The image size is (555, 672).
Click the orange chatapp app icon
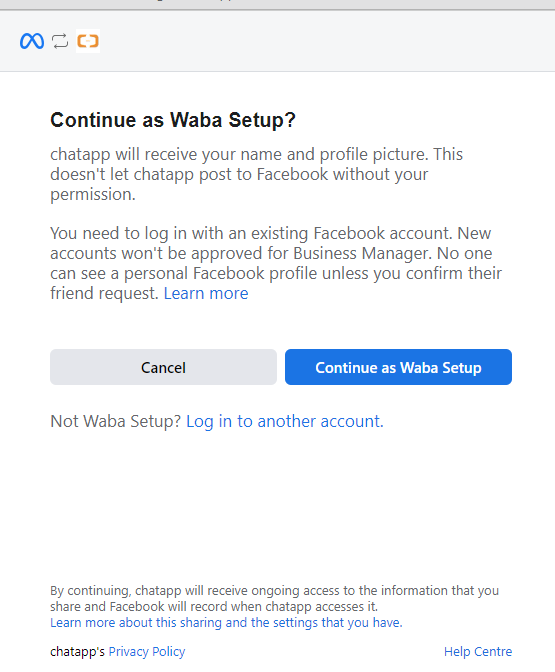coord(88,41)
